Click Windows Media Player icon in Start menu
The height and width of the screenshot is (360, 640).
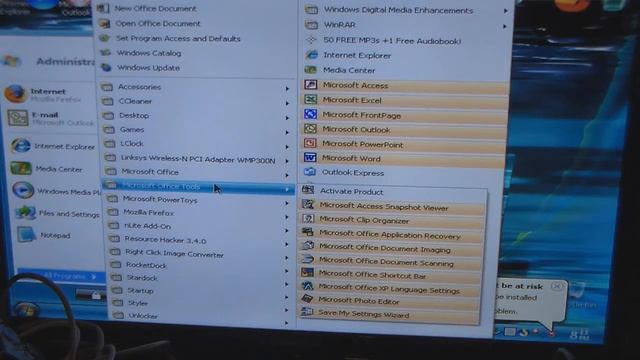click(22, 190)
